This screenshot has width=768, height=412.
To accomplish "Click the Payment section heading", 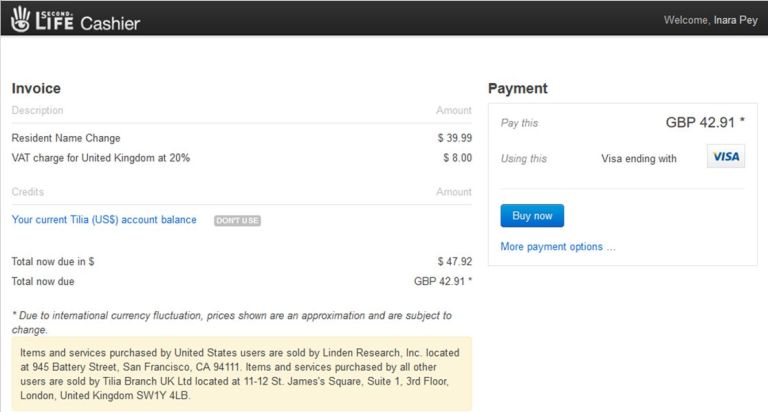I will (517, 88).
